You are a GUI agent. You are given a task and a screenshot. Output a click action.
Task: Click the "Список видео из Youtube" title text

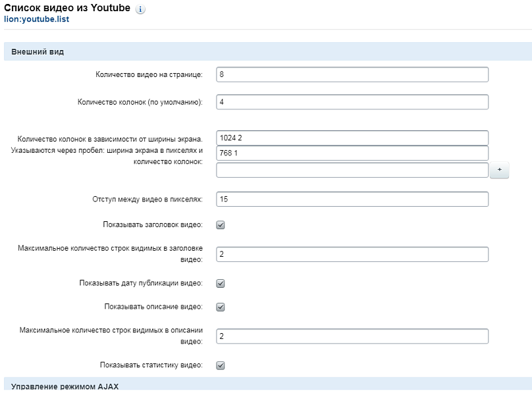(66, 9)
